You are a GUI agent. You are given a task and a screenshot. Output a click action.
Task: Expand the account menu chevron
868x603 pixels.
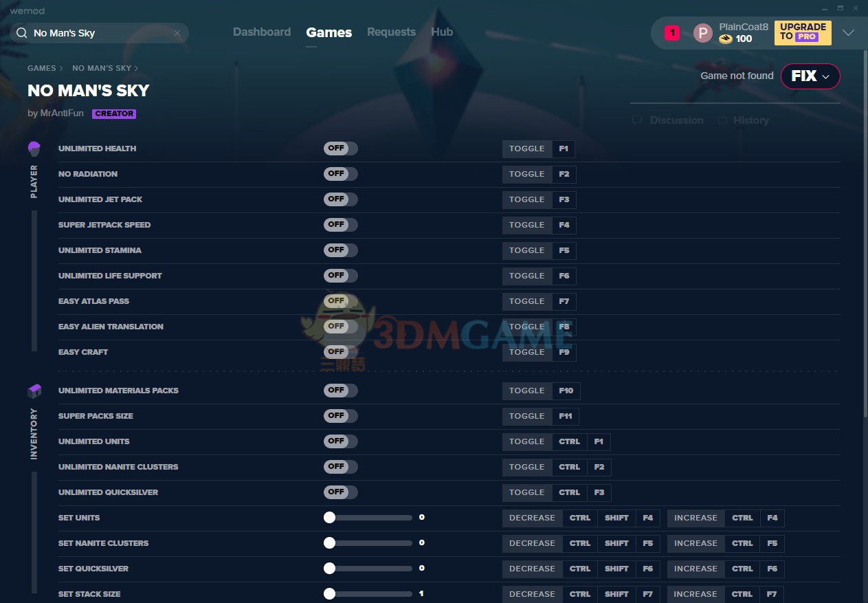click(x=848, y=33)
